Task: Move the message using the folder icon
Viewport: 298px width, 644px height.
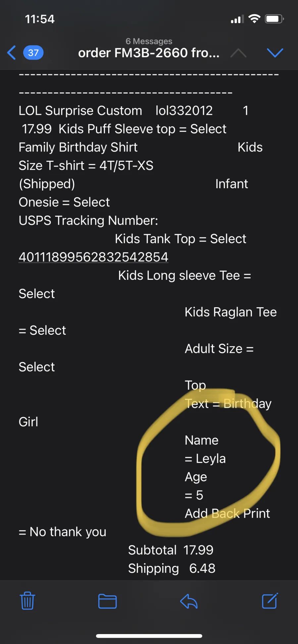Action: point(107,601)
